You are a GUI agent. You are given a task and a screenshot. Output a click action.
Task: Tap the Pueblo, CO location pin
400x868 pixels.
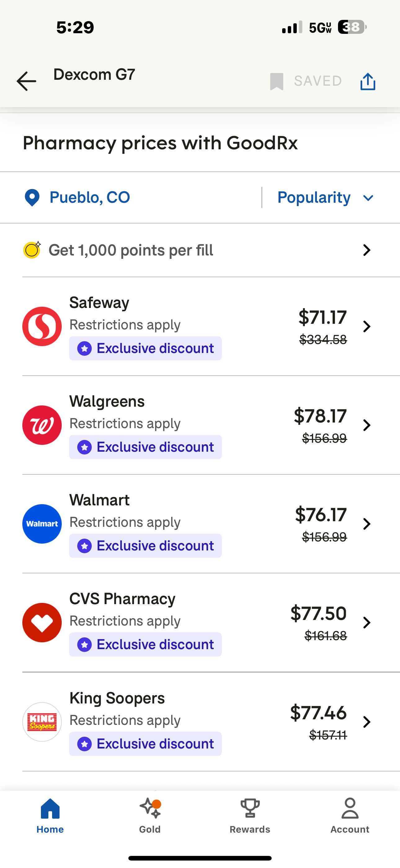pyautogui.click(x=32, y=198)
